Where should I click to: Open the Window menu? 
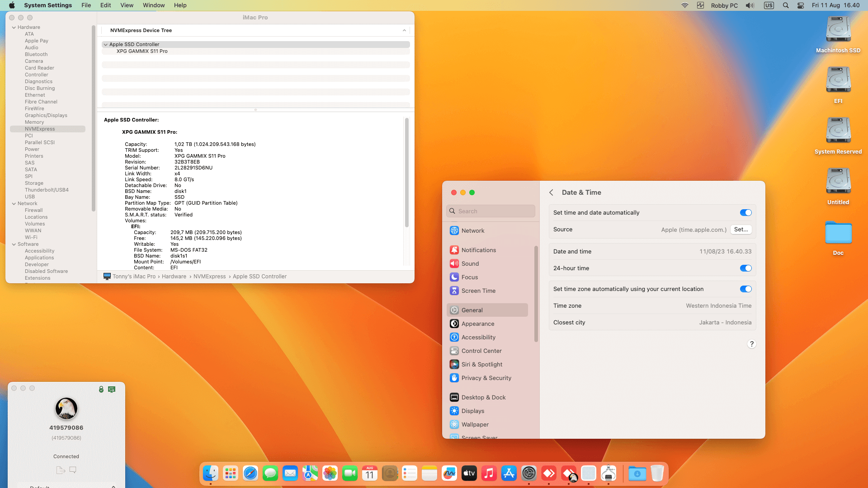pos(154,5)
